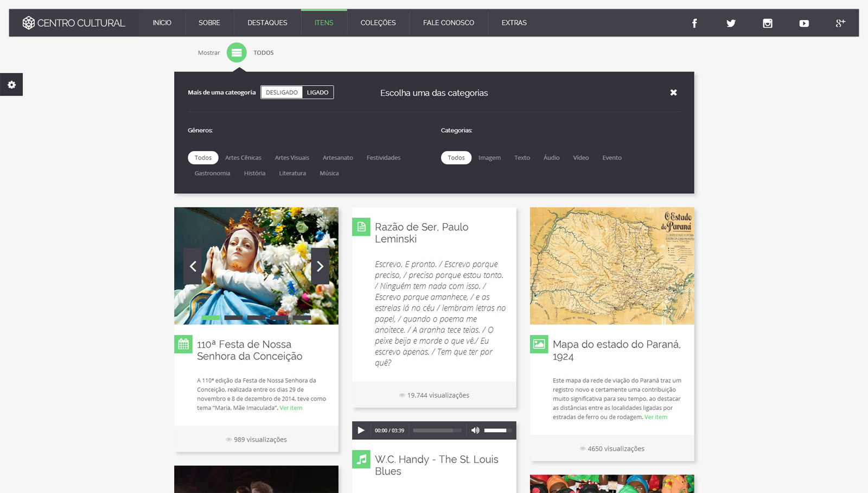The width and height of the screenshot is (868, 493).
Task: Open the Facebook social link
Action: pyautogui.click(x=694, y=23)
